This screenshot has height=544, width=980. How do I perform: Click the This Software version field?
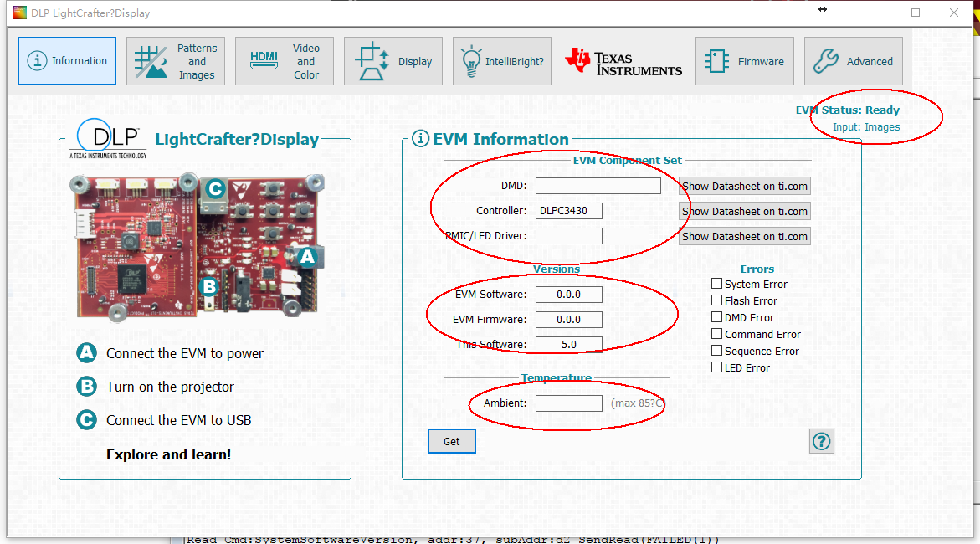[569, 345]
